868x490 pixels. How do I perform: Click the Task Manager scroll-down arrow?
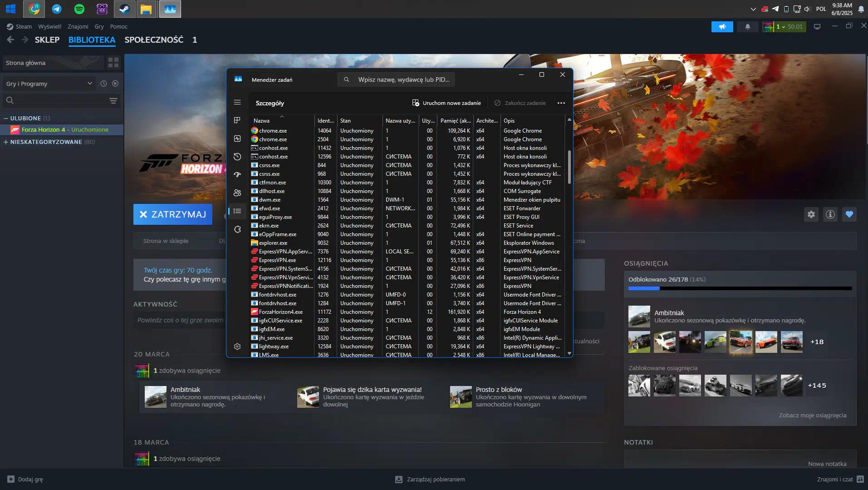[x=569, y=353]
